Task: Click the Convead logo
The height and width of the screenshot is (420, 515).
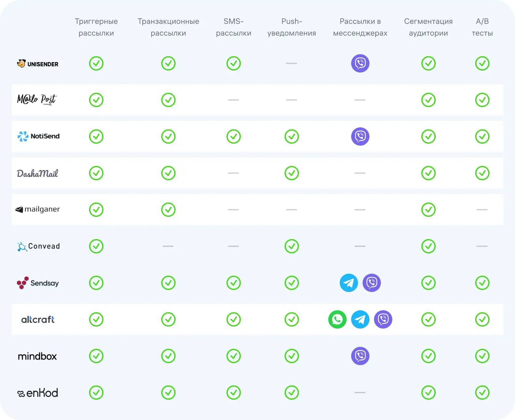Action: pos(38,246)
